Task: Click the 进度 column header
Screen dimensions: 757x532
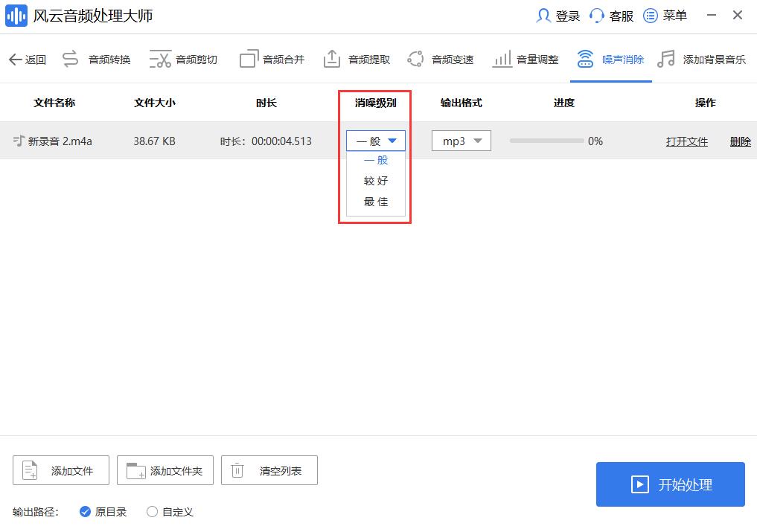Action: click(564, 103)
